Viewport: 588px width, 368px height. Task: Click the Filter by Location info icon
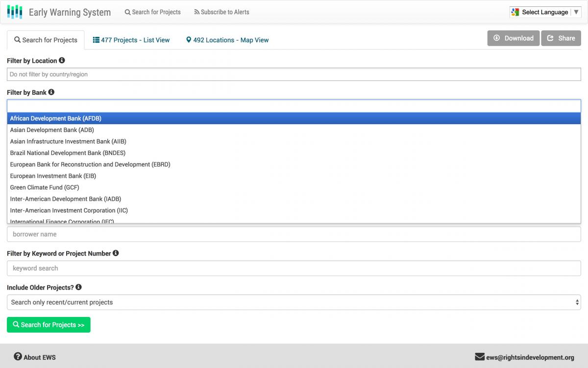click(x=62, y=60)
